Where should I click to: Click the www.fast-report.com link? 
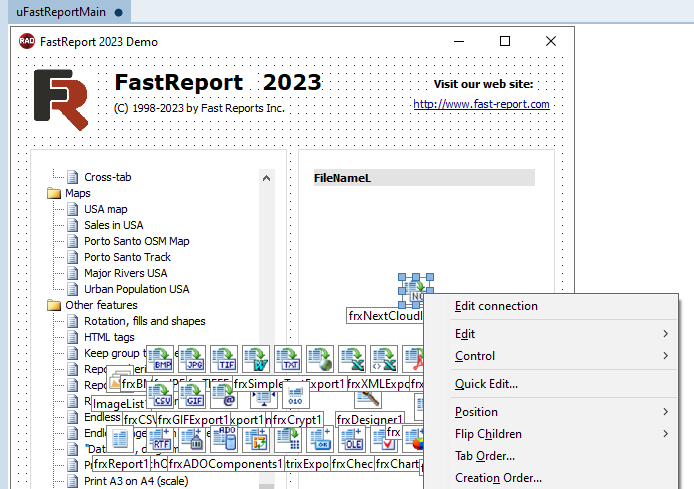pos(481,104)
